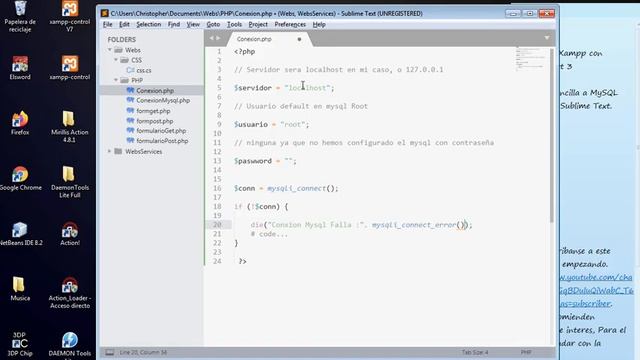Open the Papelera de reciclaje desktop icon
This screenshot has width=640, height=360.
pyautogui.click(x=20, y=16)
